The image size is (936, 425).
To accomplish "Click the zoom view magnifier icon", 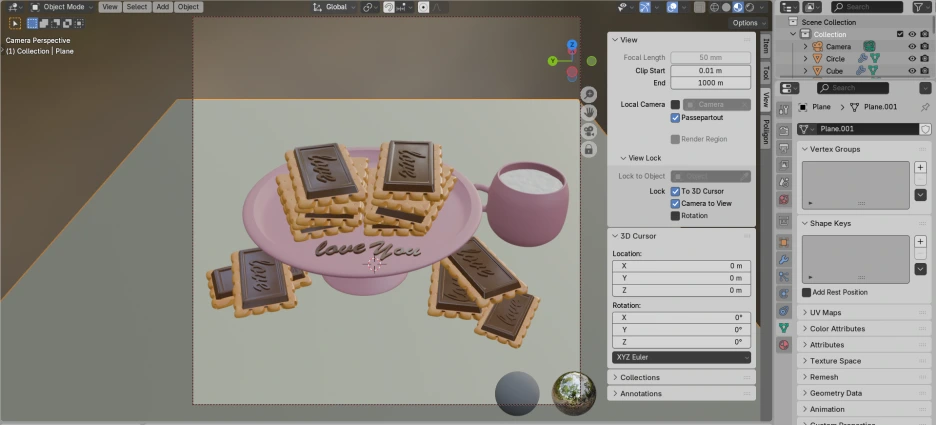I will (589, 95).
